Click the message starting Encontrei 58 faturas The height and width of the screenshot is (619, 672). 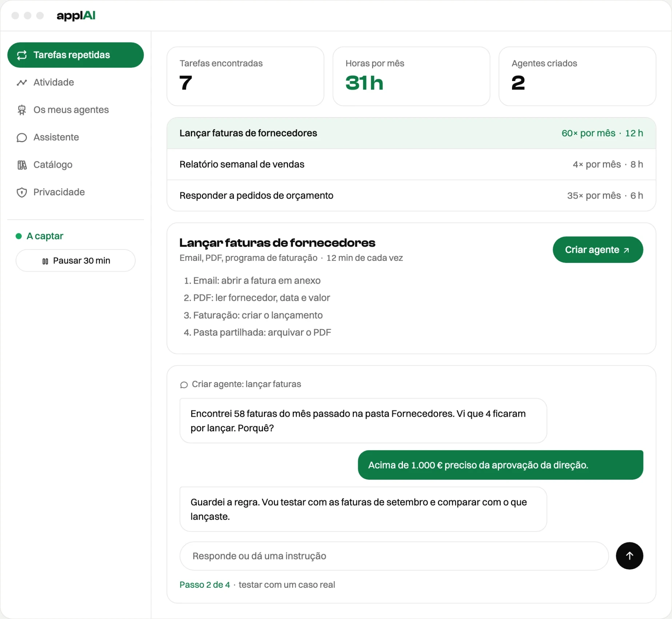pos(363,421)
